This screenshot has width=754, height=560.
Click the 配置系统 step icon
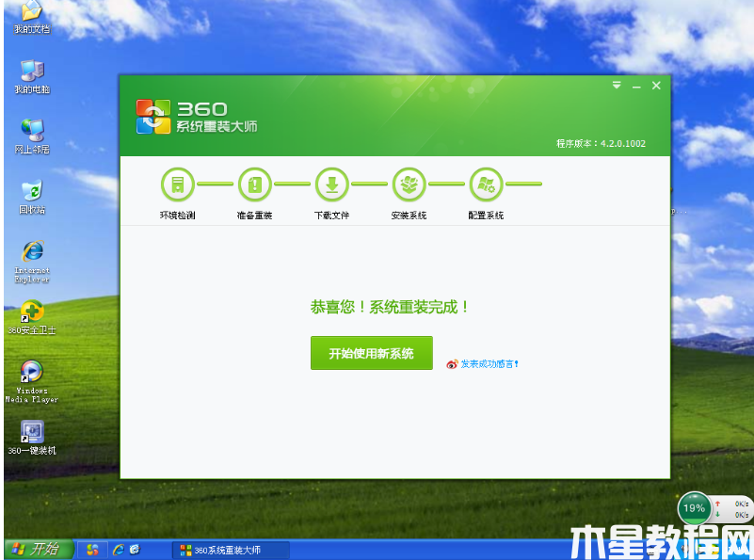tap(486, 184)
